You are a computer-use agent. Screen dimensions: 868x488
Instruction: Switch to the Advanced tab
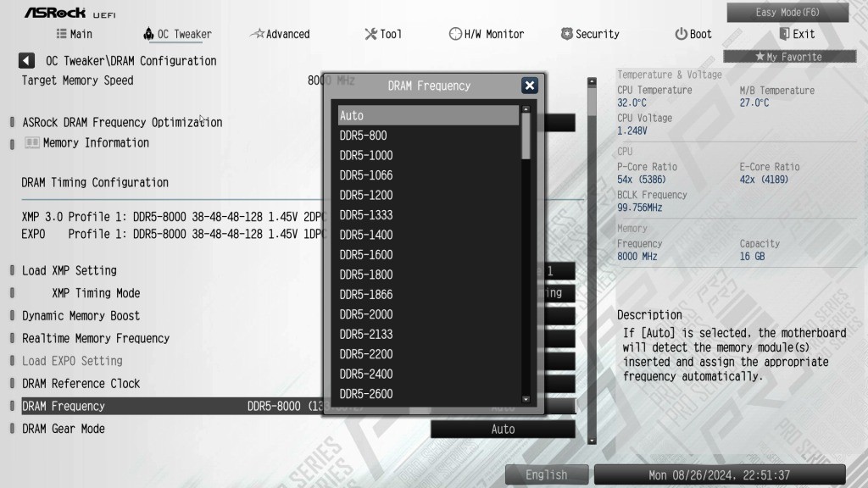pos(280,34)
